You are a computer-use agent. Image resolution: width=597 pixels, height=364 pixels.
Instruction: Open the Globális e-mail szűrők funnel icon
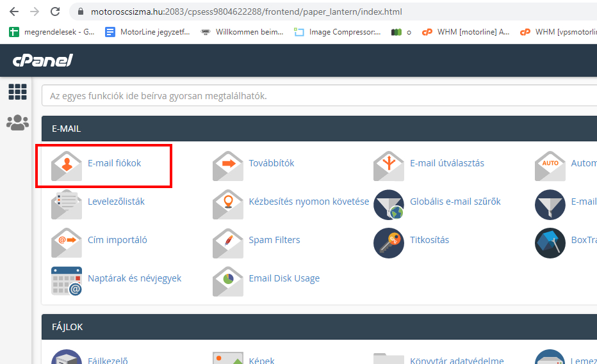[389, 204]
